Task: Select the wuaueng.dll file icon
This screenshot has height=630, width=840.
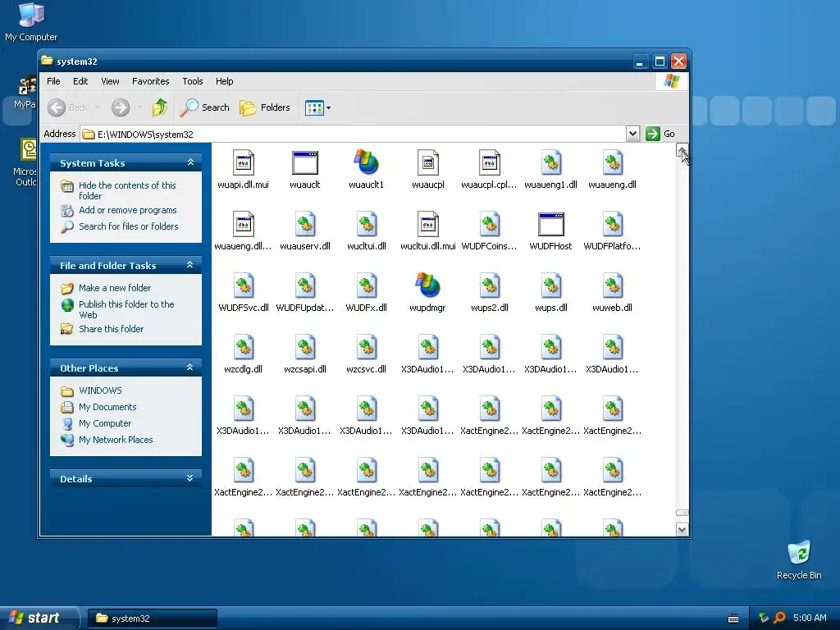Action: pyautogui.click(x=612, y=162)
